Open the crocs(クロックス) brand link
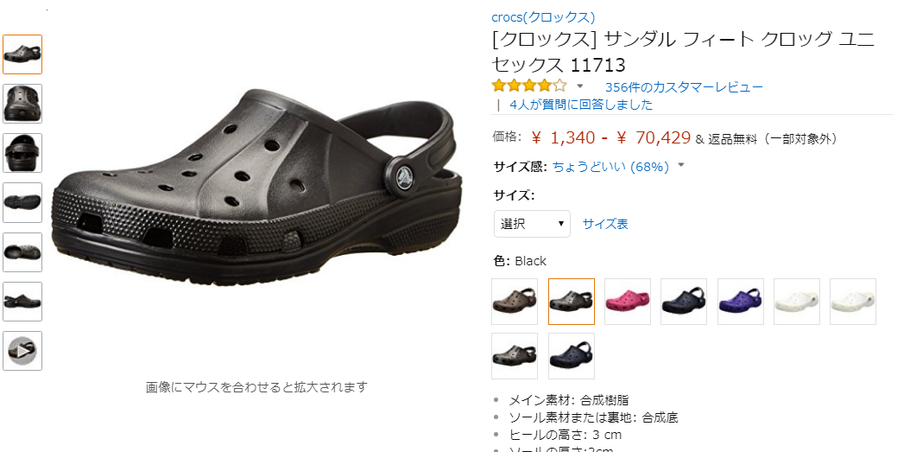The height and width of the screenshot is (452, 910). (x=543, y=17)
